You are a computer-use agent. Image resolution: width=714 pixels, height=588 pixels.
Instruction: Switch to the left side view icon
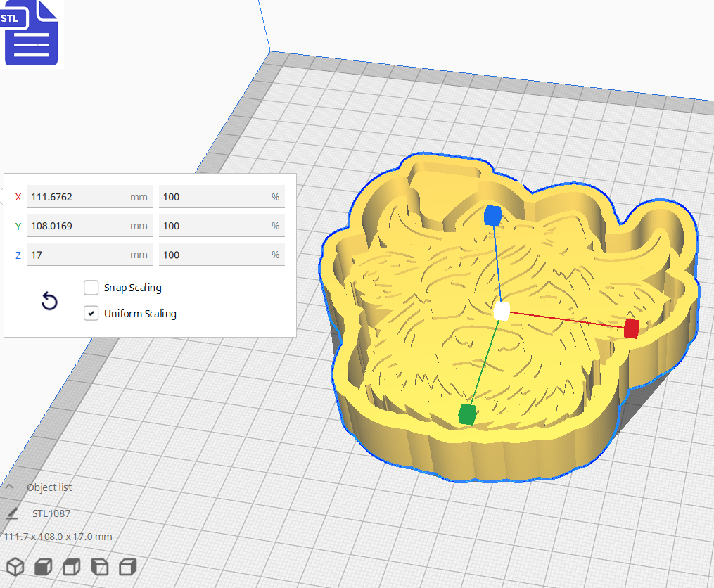coord(98,566)
